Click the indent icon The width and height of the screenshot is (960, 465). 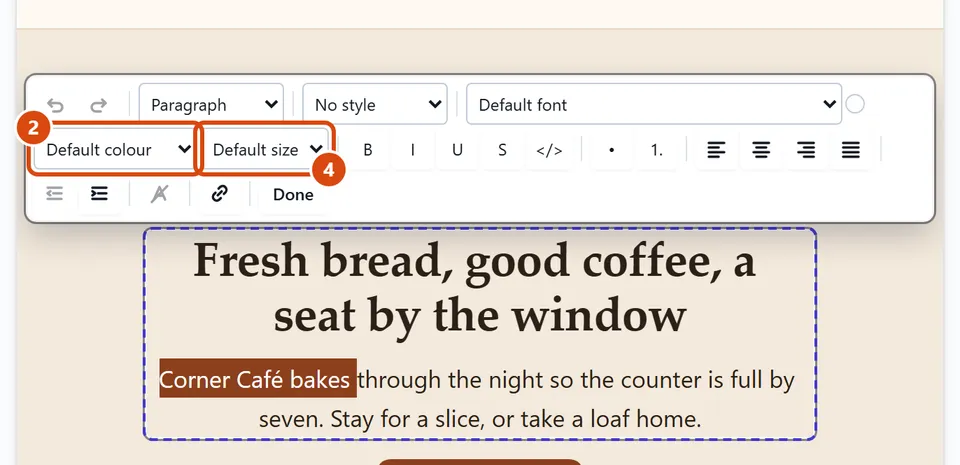(99, 195)
